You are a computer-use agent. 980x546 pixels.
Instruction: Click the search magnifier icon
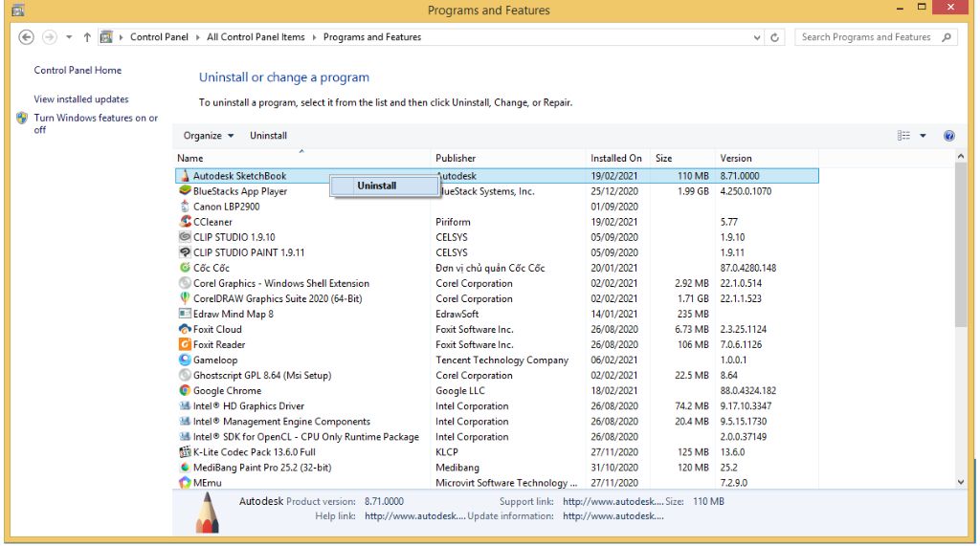click(947, 37)
